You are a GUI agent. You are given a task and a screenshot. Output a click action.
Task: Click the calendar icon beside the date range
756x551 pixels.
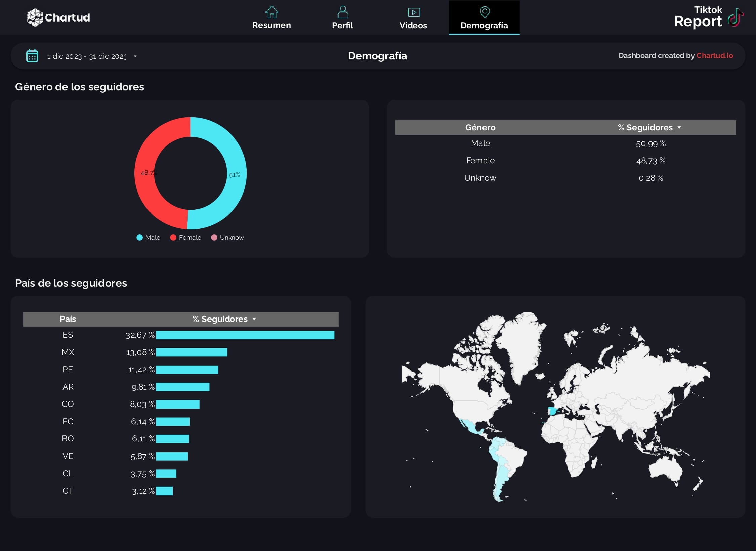point(32,56)
